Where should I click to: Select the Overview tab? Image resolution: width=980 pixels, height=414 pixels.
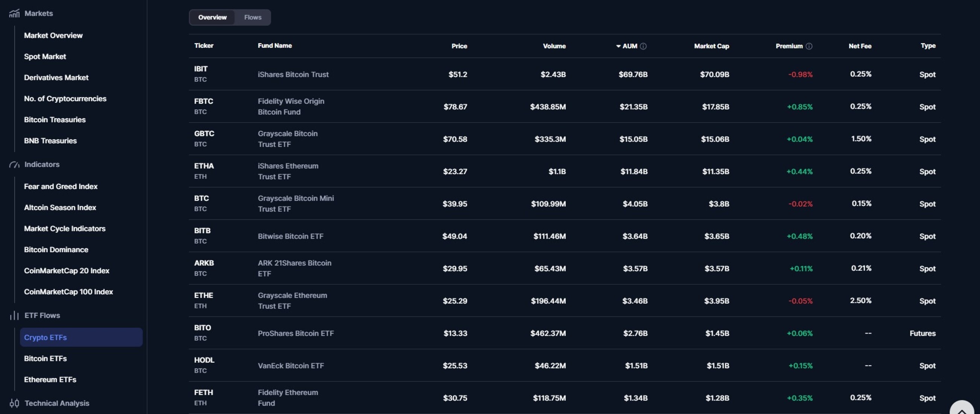click(212, 18)
